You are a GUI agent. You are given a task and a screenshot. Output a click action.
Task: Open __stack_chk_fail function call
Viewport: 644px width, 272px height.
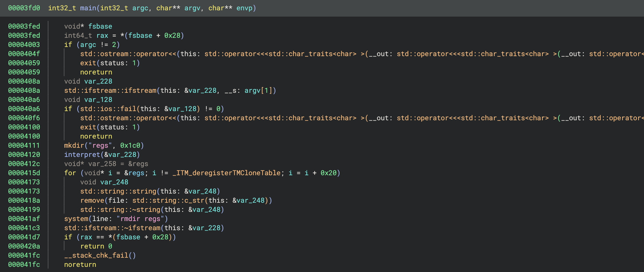coord(96,255)
